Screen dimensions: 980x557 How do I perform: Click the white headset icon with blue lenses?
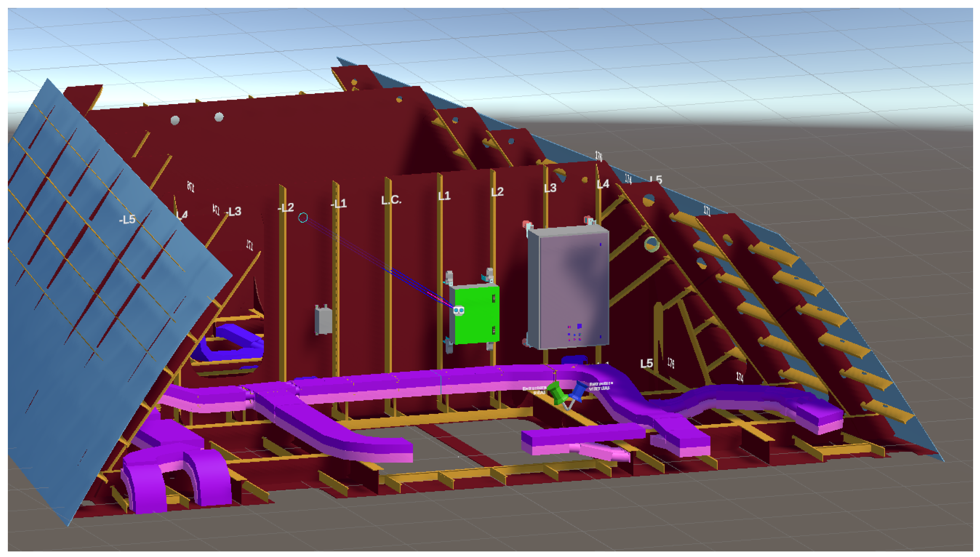pyautogui.click(x=459, y=310)
